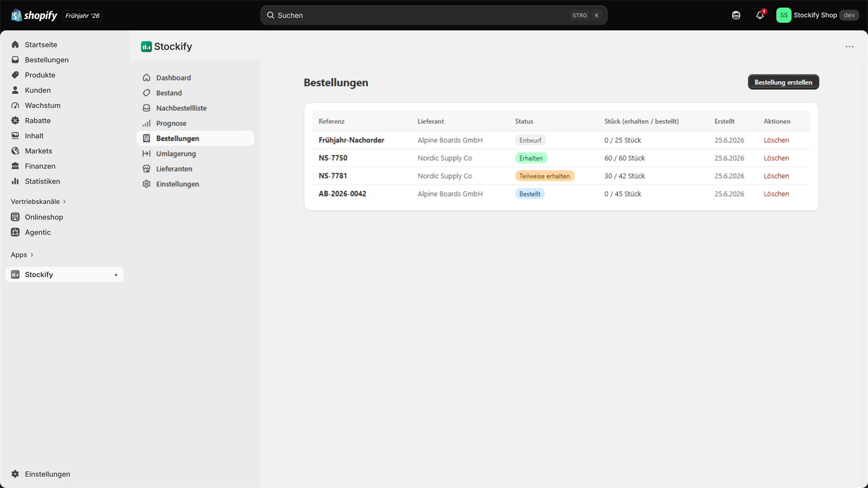Click the Bestellt status badge
868x488 pixels.
530,194
